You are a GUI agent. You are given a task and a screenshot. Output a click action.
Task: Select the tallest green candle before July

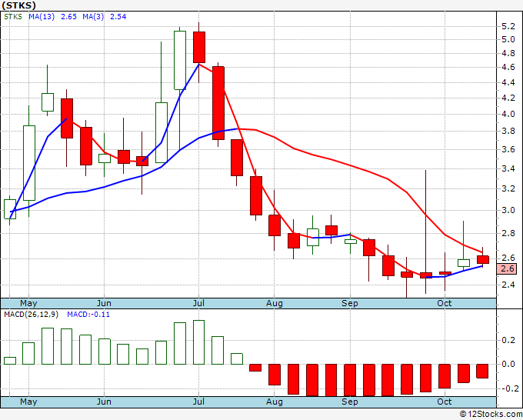pyautogui.click(x=180, y=60)
